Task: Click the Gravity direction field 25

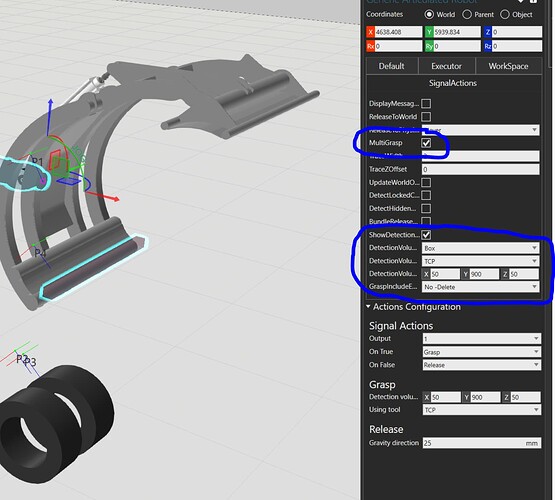Action: click(x=481, y=443)
